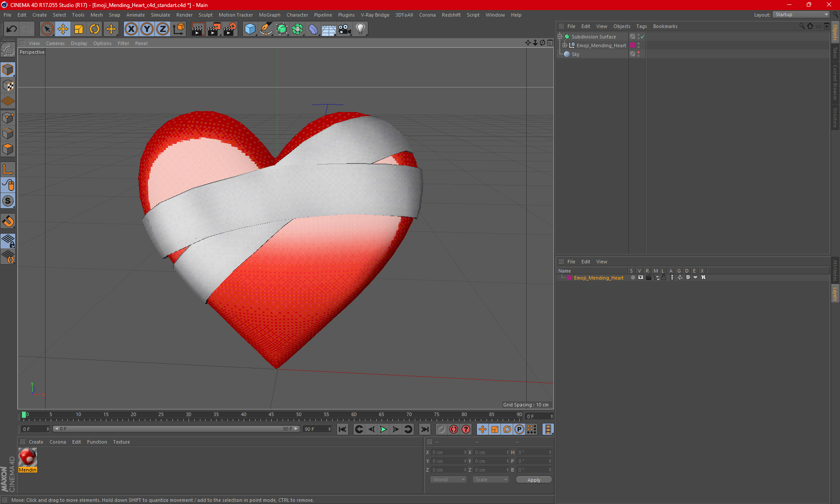Viewport: 840px width, 504px height.
Task: Switch to Points mode
Action: 8,118
